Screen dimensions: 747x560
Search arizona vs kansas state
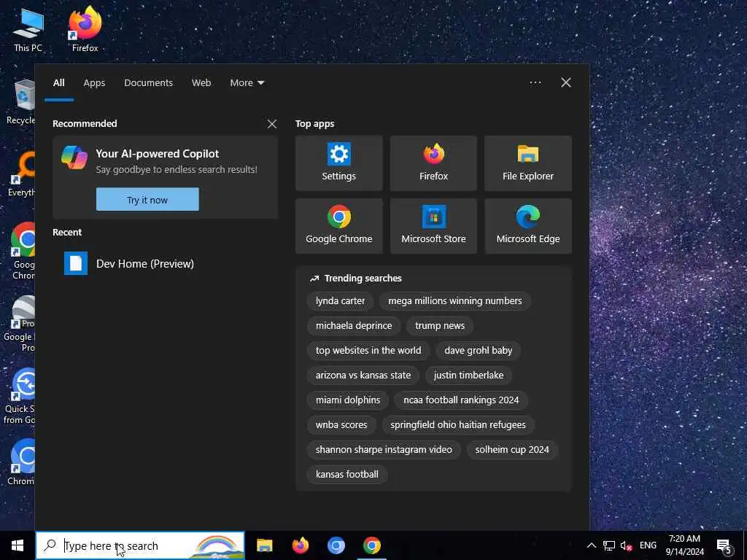tap(363, 376)
